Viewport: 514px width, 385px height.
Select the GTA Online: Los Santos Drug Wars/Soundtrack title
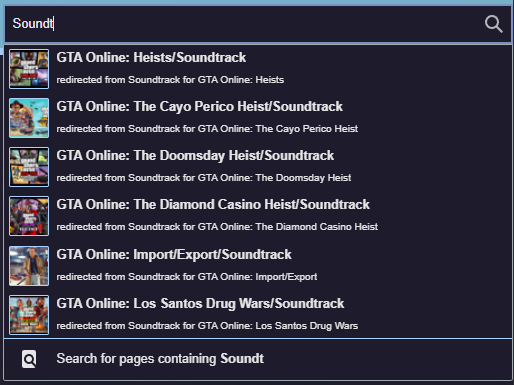[x=200, y=304]
